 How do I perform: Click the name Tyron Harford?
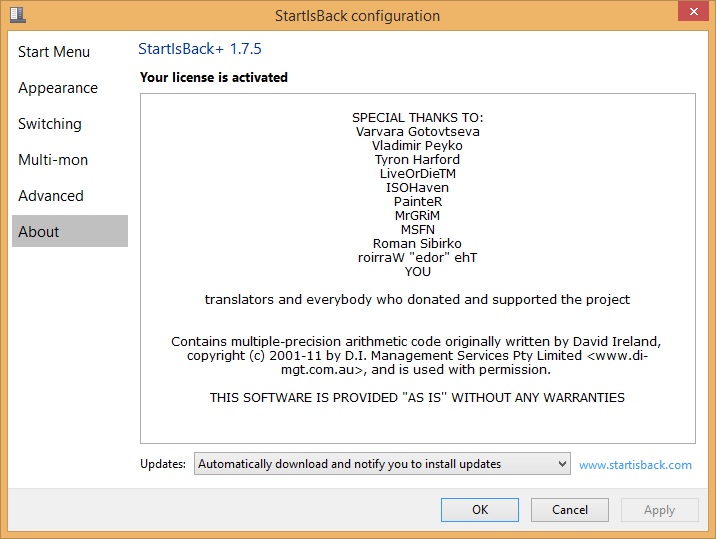point(417,159)
